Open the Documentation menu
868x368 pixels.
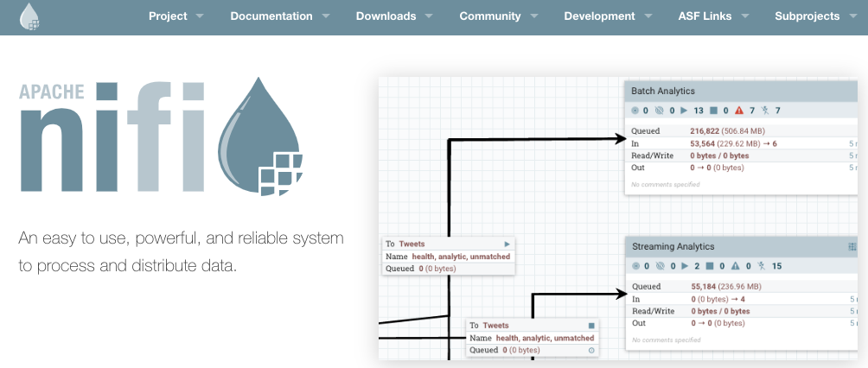pos(280,16)
